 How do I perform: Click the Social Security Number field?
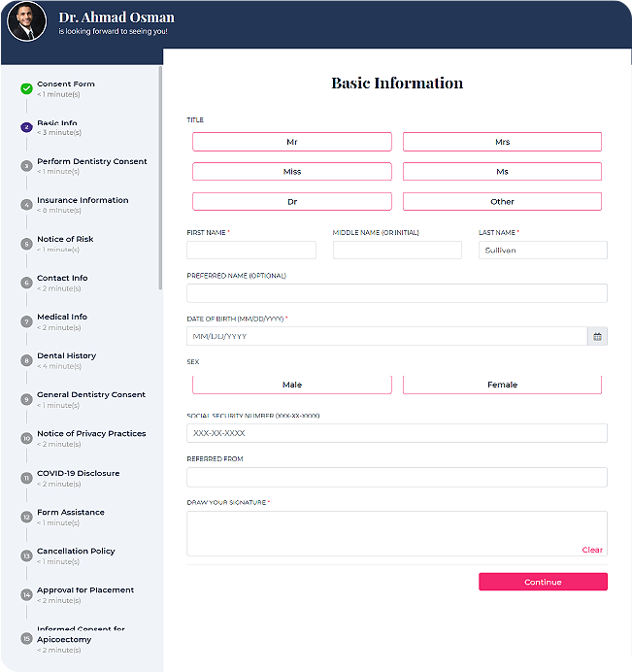(x=396, y=433)
